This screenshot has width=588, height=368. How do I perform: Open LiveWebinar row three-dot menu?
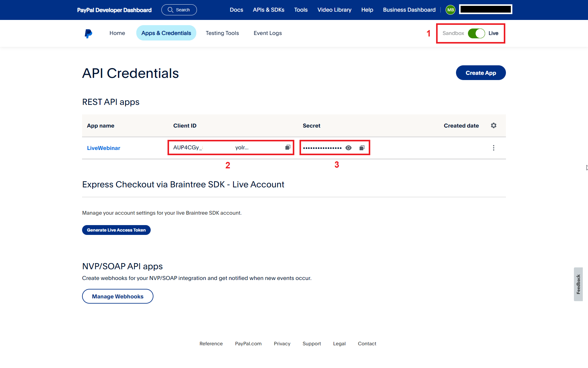pos(493,148)
